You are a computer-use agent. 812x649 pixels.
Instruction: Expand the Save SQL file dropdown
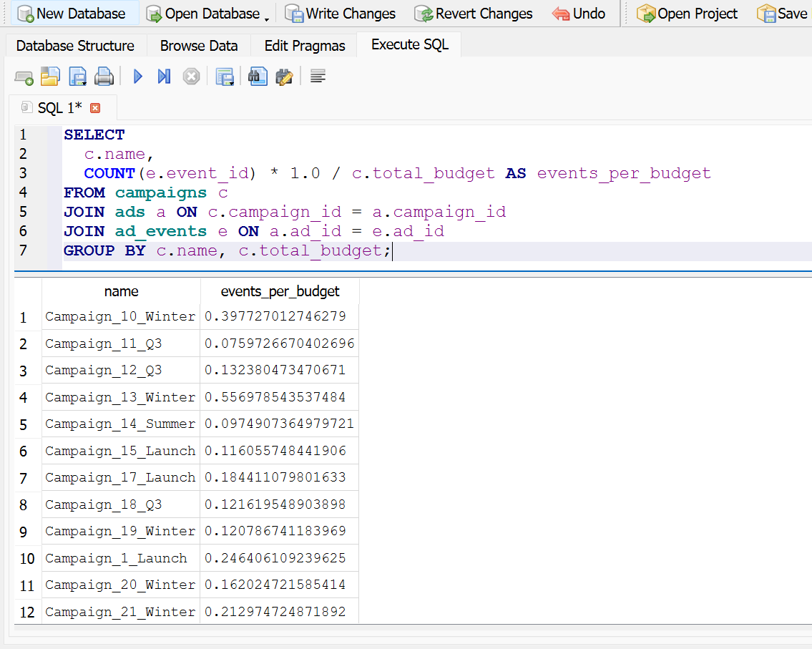click(84, 83)
